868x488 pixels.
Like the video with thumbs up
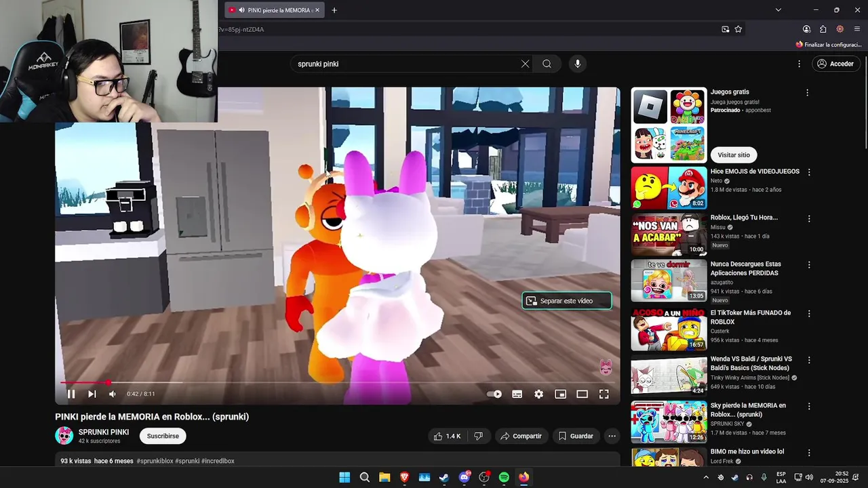coord(448,436)
